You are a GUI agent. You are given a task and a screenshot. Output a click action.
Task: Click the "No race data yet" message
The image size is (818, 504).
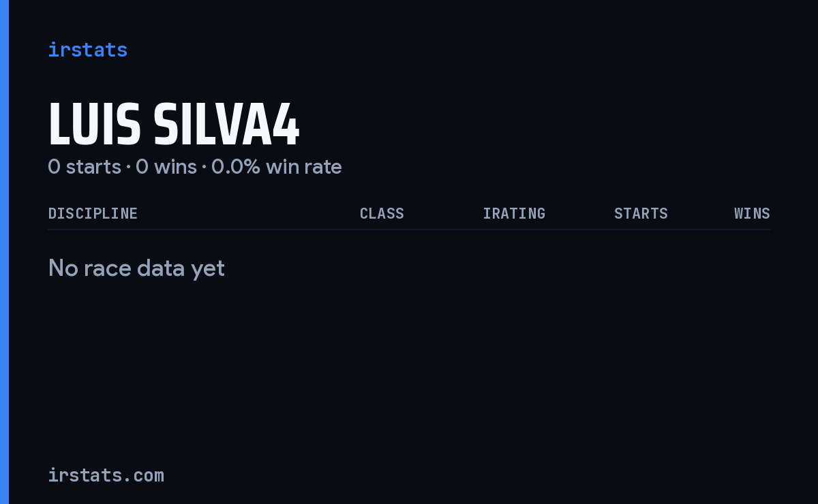pos(136,268)
